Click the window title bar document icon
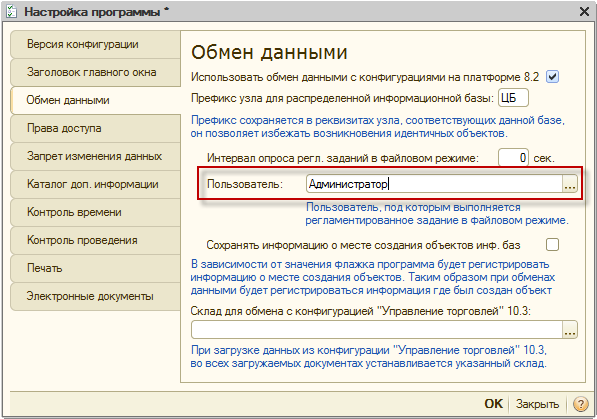The width and height of the screenshot is (597, 419). 11,11
